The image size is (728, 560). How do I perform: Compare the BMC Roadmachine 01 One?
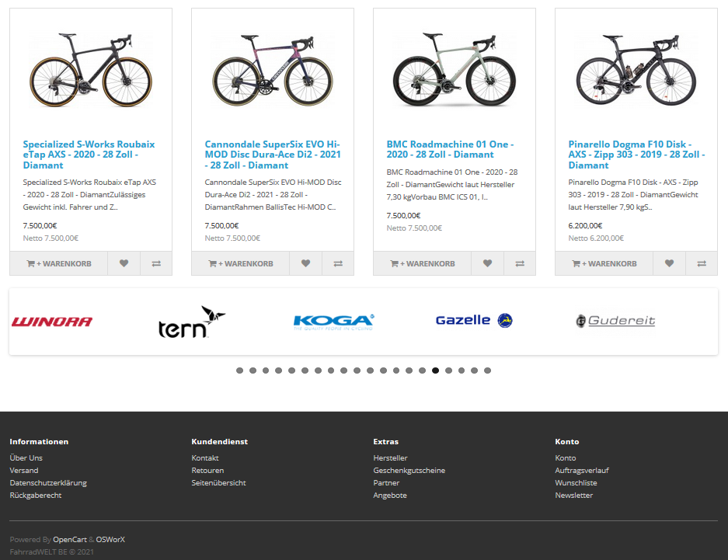point(520,263)
